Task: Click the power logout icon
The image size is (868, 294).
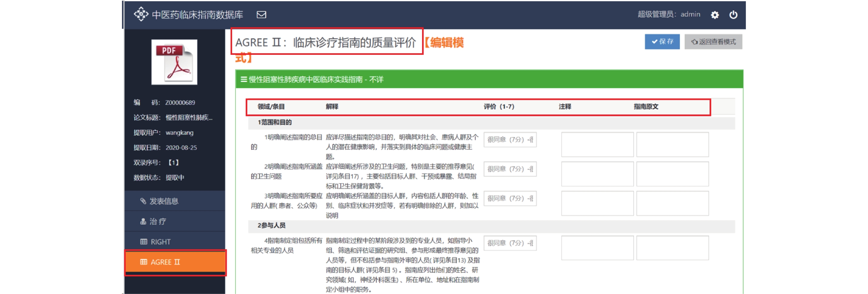Action: coord(733,15)
